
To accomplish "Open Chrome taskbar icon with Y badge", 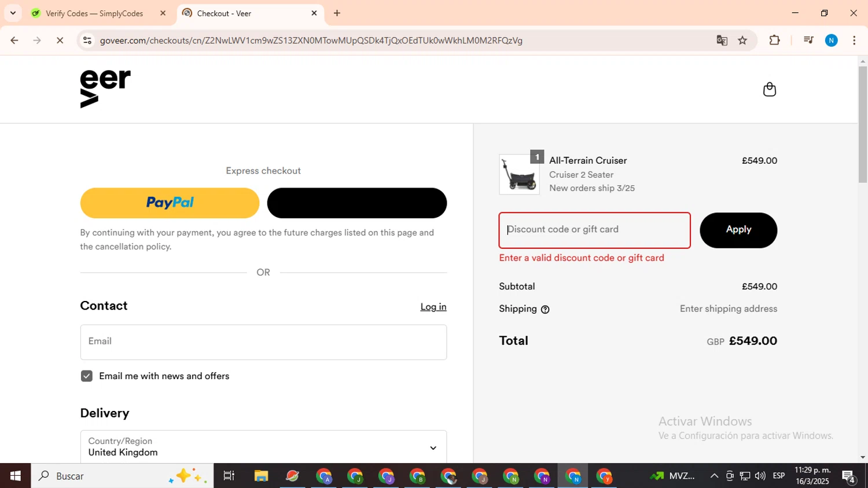I will click(604, 476).
